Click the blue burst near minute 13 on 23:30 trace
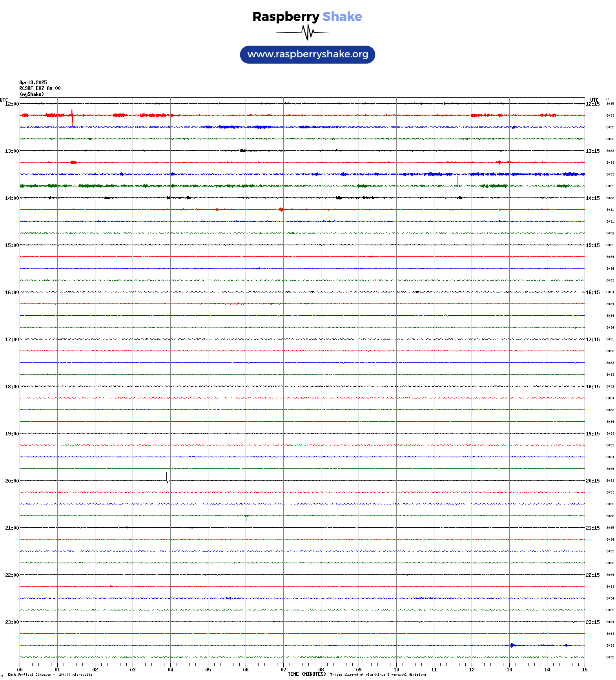Viewport: 616px width, 680px height. click(x=512, y=645)
